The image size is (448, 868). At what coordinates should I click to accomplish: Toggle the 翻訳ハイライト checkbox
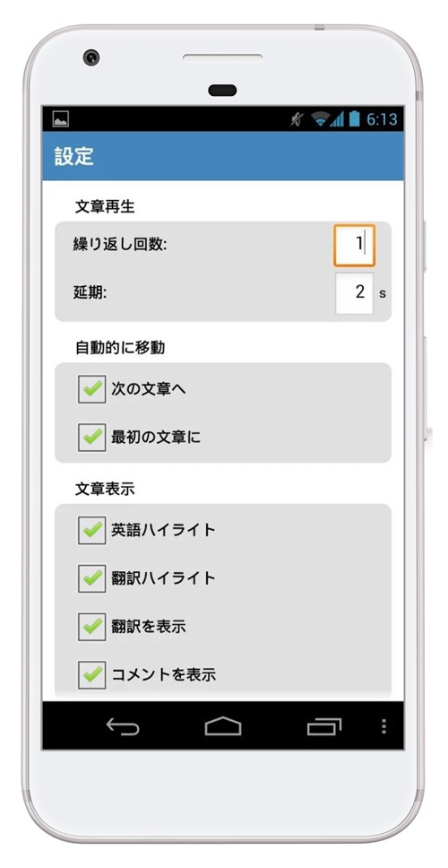point(91,578)
